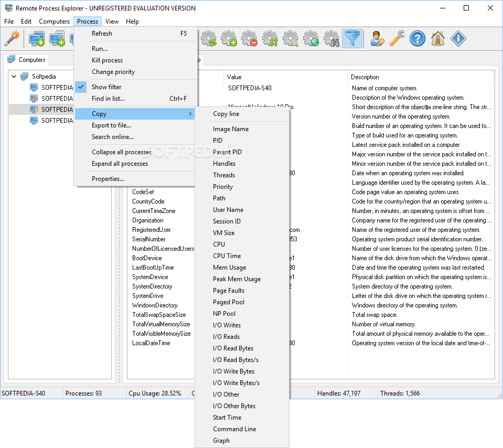Choose Find in list... menu entry
503x448 pixels.
135,99
